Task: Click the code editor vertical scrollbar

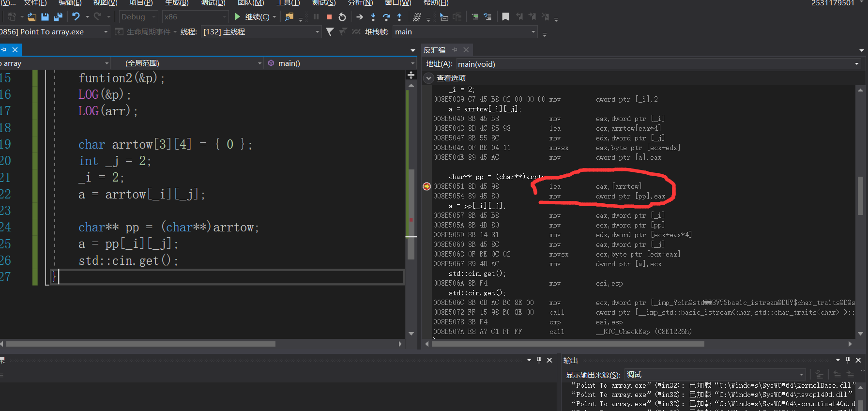Action: 411,214
